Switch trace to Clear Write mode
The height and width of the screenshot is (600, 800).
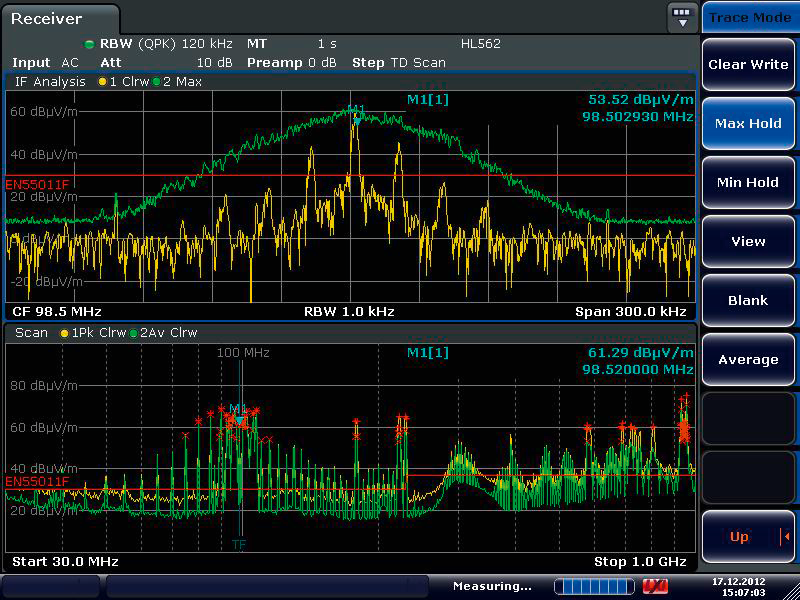[x=748, y=64]
